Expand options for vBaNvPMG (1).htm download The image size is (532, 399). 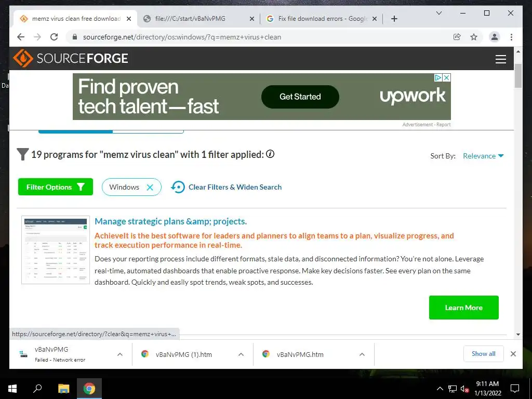click(x=241, y=354)
